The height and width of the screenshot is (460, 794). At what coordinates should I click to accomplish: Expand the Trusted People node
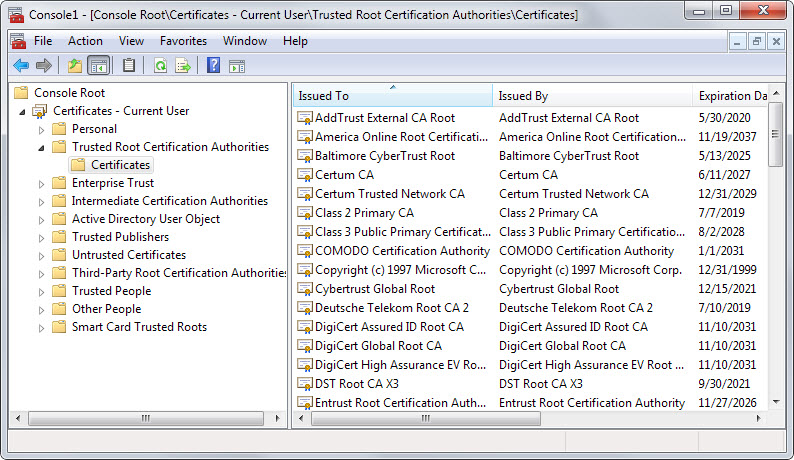[x=42, y=292]
